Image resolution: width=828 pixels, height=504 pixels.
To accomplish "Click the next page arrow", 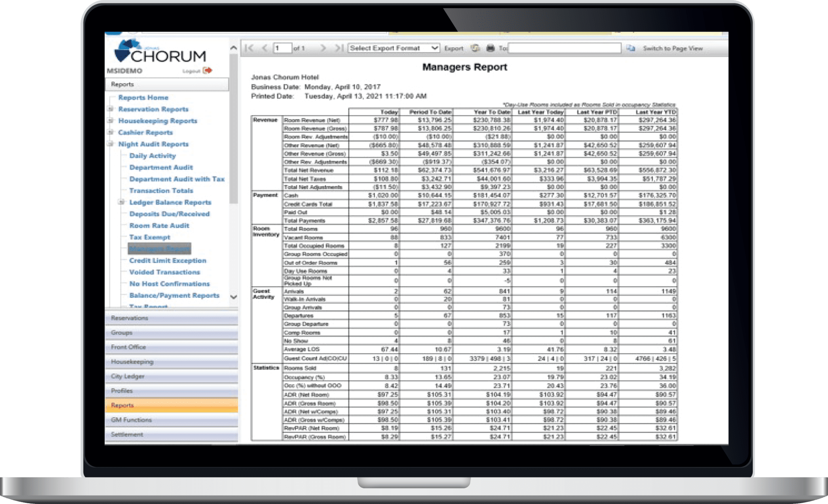I will [x=323, y=48].
